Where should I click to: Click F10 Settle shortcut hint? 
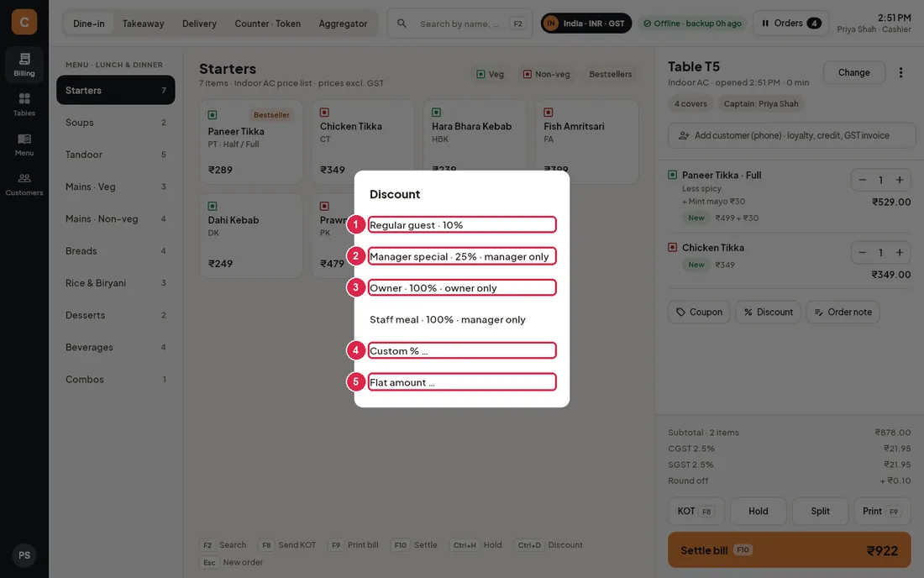click(415, 545)
